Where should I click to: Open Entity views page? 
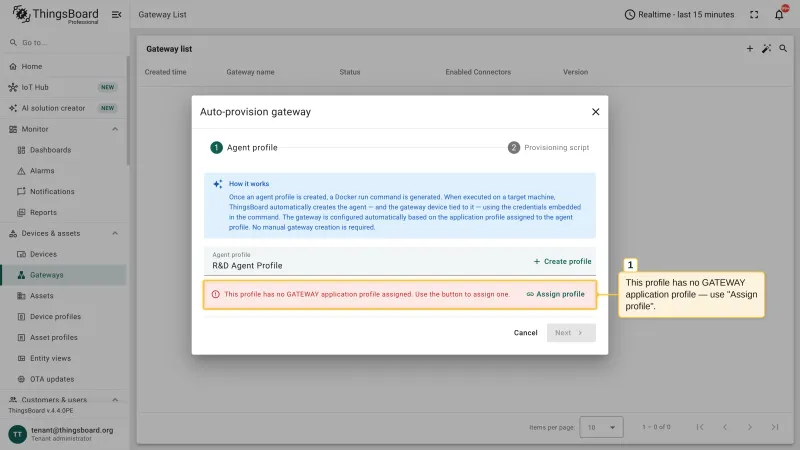tap(64, 358)
